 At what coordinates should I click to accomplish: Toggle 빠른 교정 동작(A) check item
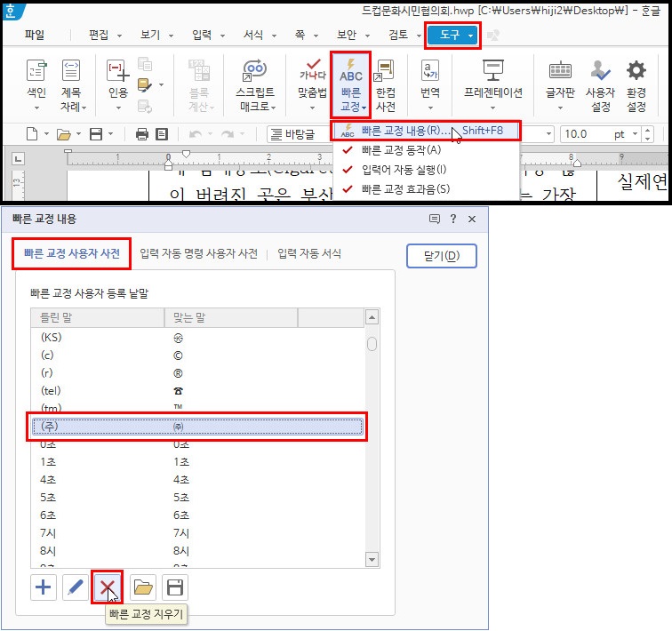point(400,150)
